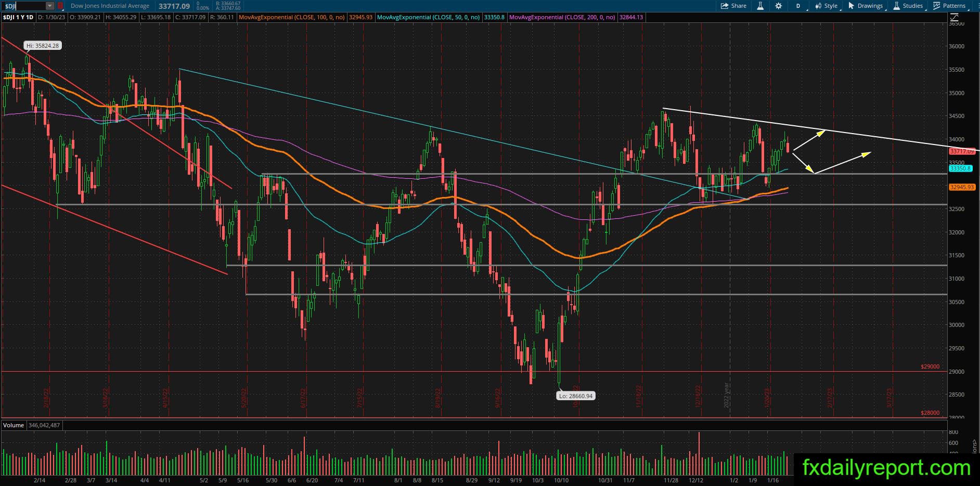Screen dimensions: 980x486
Task: Click the 5/2 date on time axis
Action: (x=204, y=480)
